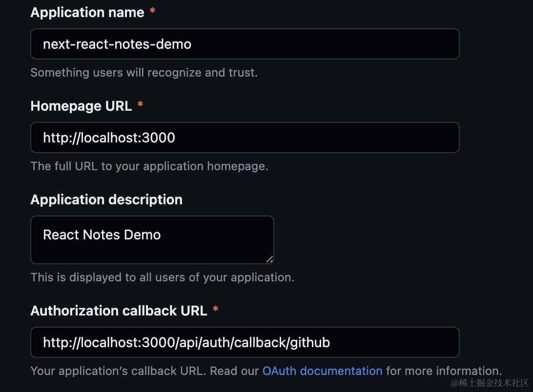Click the description textarea resize handle
The width and height of the screenshot is (533, 392).
click(x=269, y=259)
